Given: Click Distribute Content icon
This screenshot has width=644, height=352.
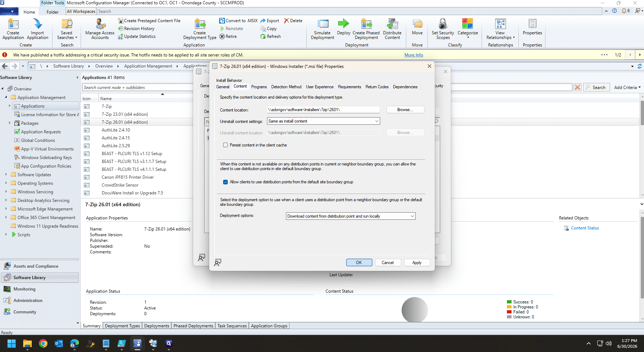Looking at the screenshot, I should 392,29.
